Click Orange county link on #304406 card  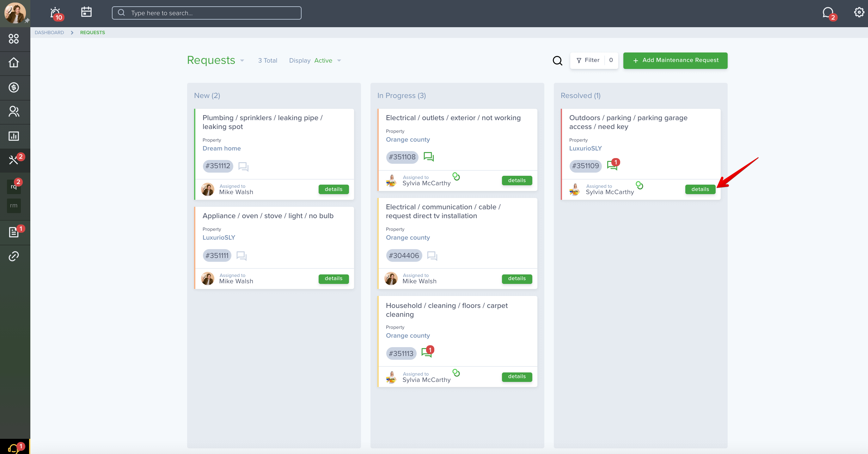pos(408,238)
